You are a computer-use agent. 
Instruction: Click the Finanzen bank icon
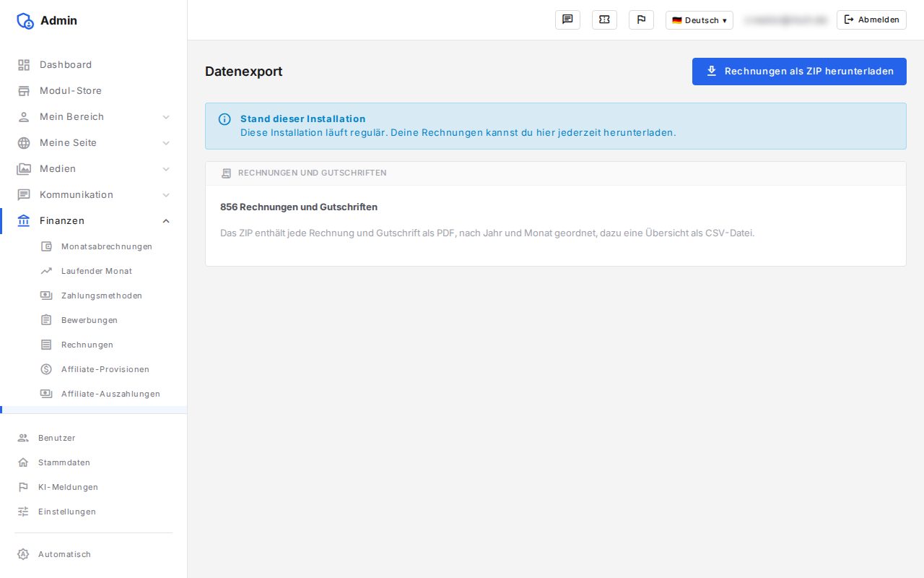[x=24, y=221]
